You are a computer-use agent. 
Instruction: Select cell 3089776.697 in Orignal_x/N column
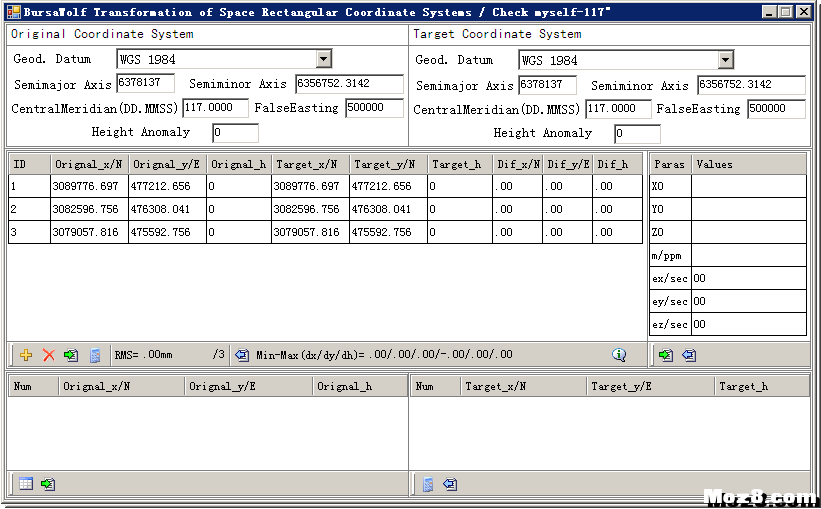pyautogui.click(x=90, y=186)
